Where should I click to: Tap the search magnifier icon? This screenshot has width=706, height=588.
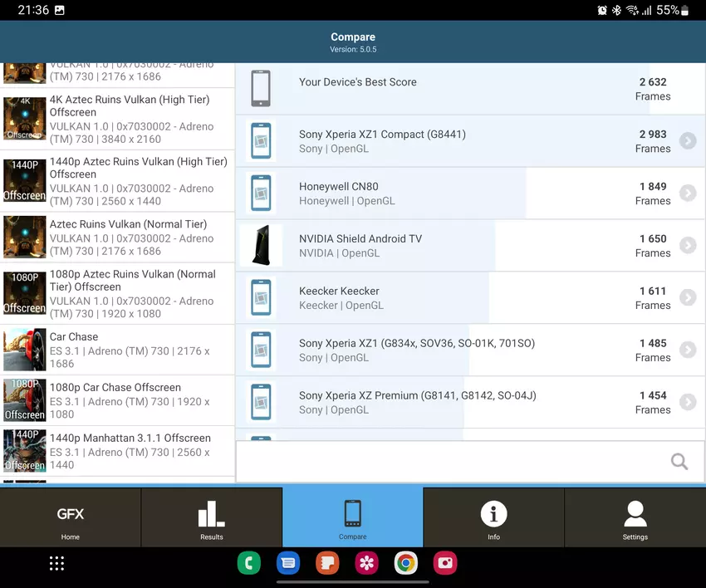click(x=679, y=462)
